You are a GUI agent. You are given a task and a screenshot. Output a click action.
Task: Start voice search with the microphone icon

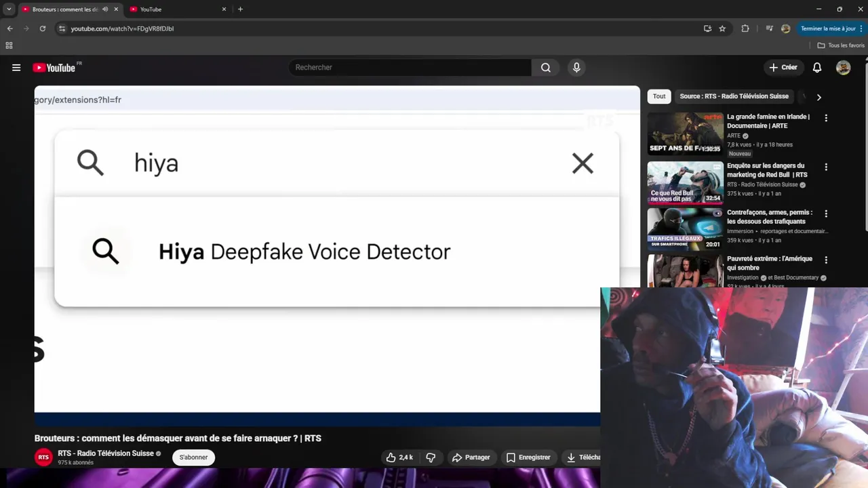(x=576, y=68)
